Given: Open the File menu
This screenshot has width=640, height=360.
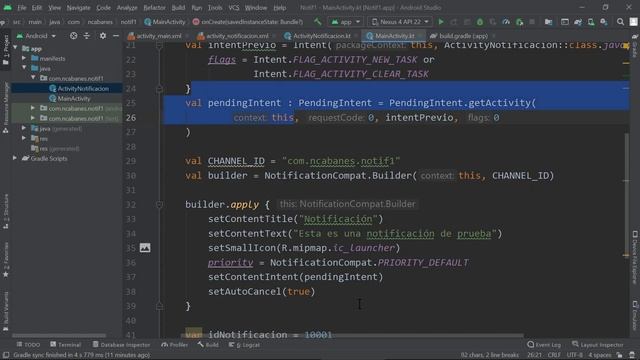Looking at the screenshot, I should click(x=22, y=8).
